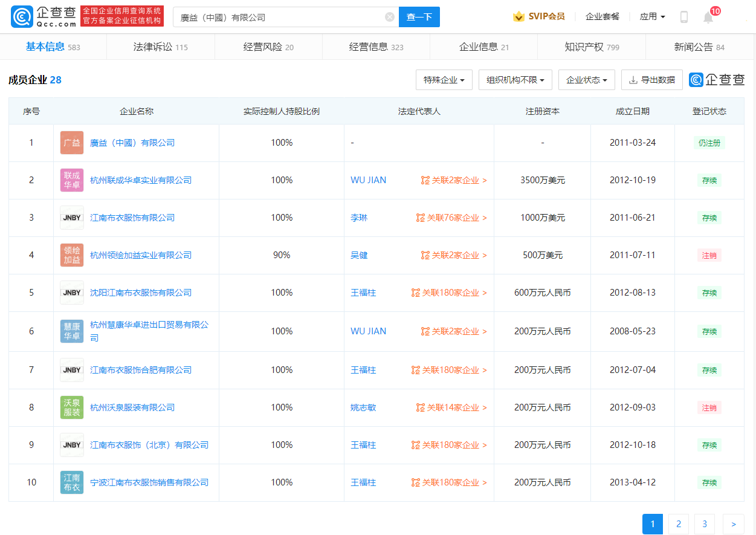The height and width of the screenshot is (535, 756).
Task: Go to page 3 of results
Action: click(x=705, y=524)
